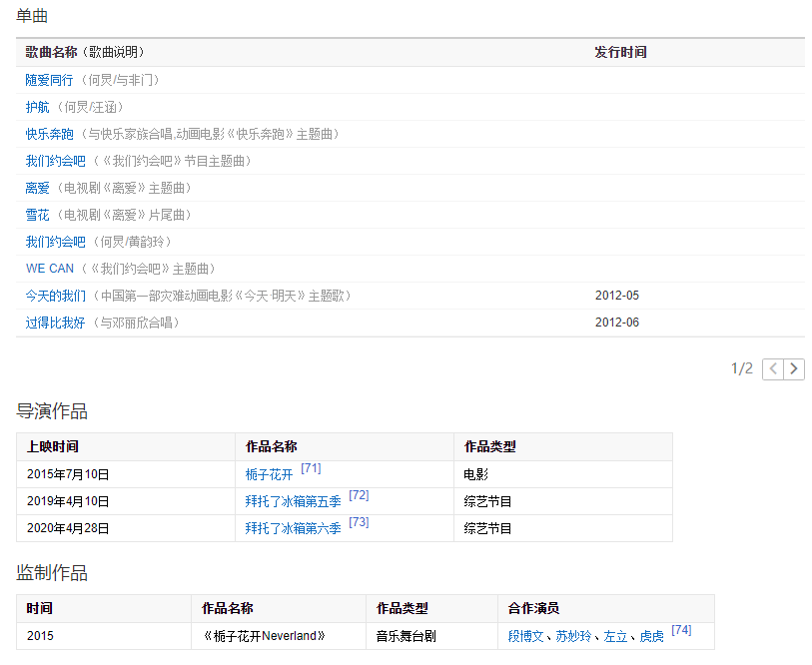Click the 快乐奔跑 song link
812x665 pixels.
coord(50,134)
